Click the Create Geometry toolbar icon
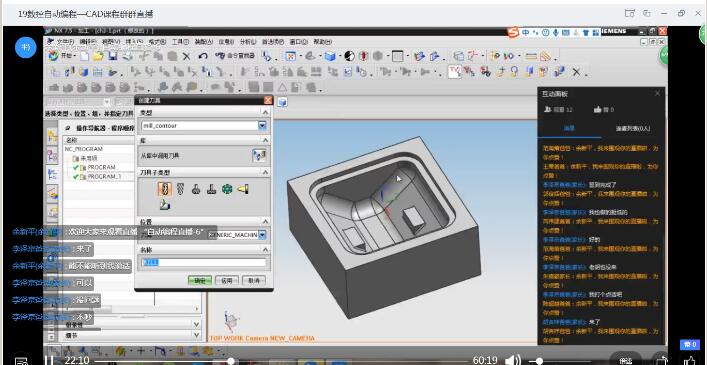 point(83,71)
